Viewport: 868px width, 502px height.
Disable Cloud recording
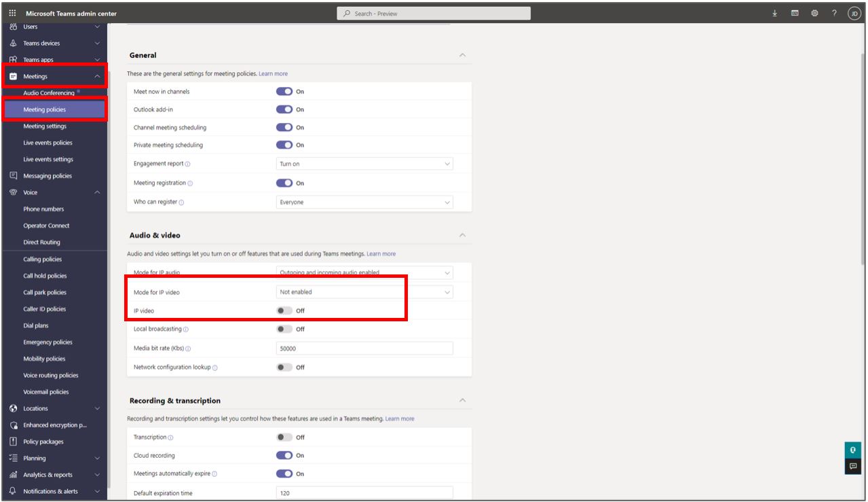[286, 455]
